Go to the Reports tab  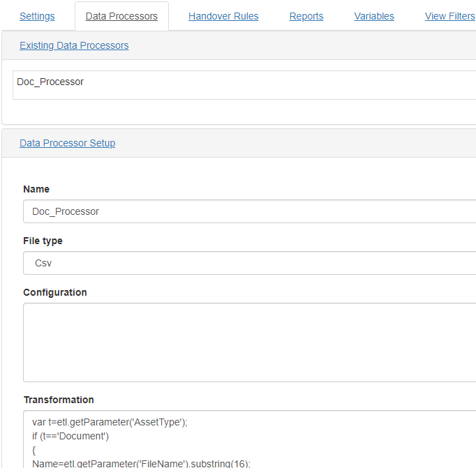point(306,16)
